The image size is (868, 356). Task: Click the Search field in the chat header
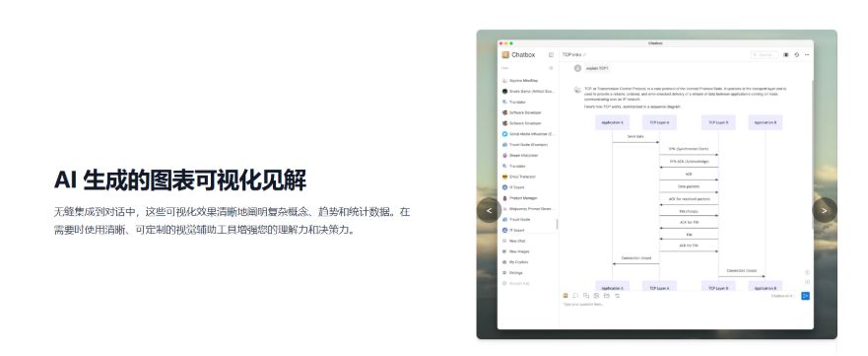pos(764,55)
